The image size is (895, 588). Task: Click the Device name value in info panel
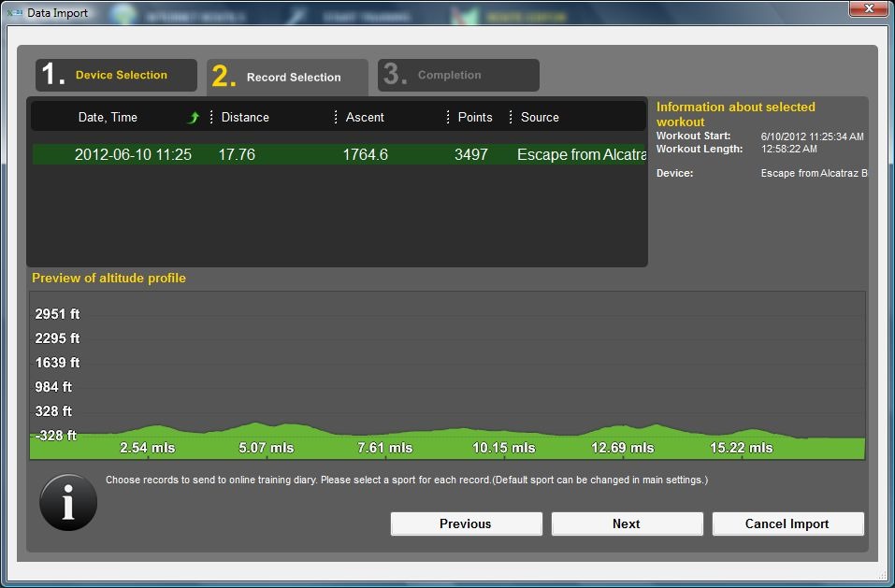click(814, 173)
